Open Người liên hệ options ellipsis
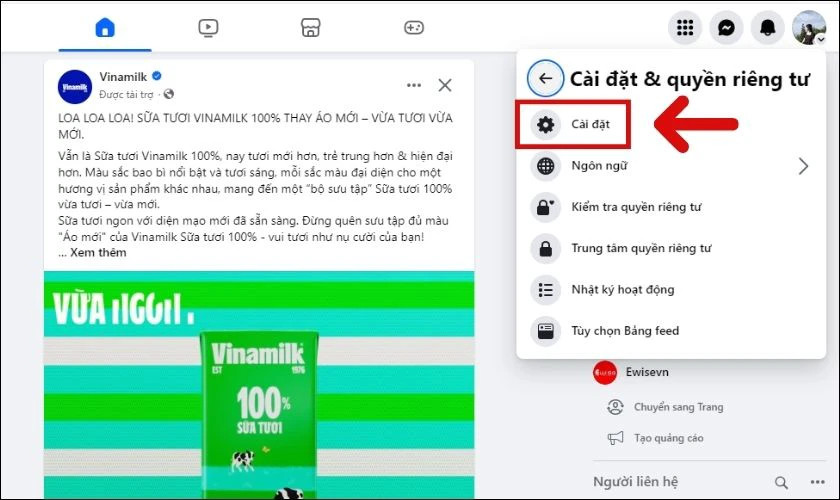Image resolution: width=840 pixels, height=500 pixels. click(x=818, y=482)
